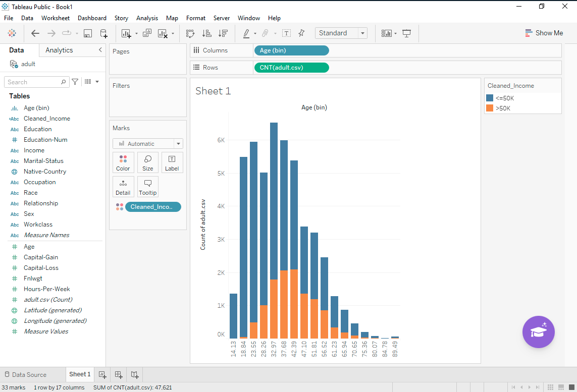The width and height of the screenshot is (577, 392).
Task: Activate Presentation Mode from the toolbar
Action: tap(407, 33)
